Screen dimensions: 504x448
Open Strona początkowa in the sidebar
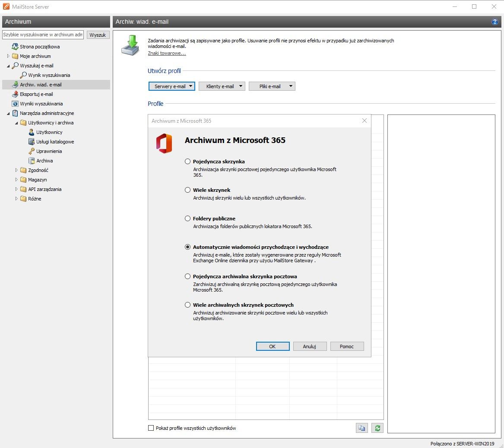40,47
